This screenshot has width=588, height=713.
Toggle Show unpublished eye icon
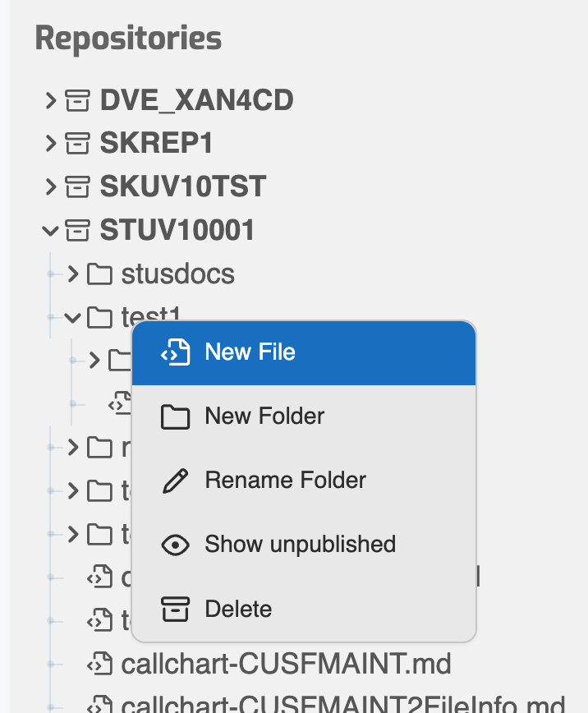click(175, 545)
